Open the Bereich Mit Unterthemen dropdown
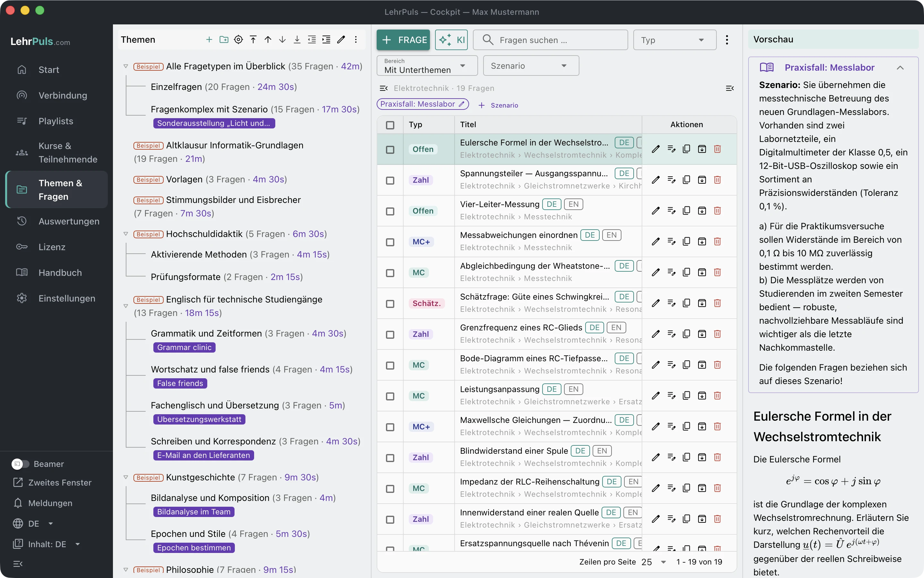Viewport: 924px width, 578px height. click(427, 66)
